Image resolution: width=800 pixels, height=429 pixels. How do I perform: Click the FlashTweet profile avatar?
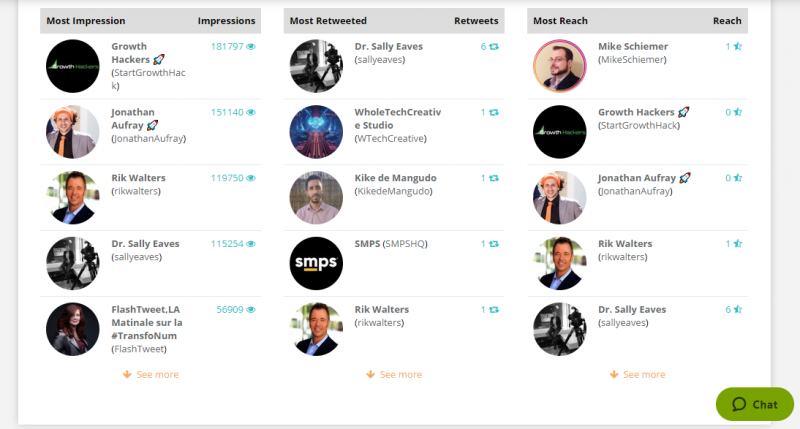(x=72, y=329)
